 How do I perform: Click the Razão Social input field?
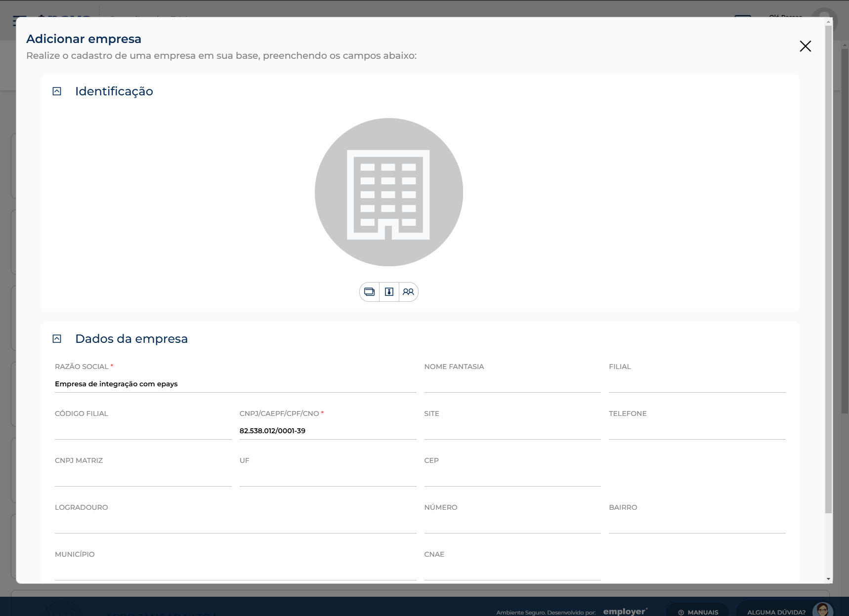235,384
